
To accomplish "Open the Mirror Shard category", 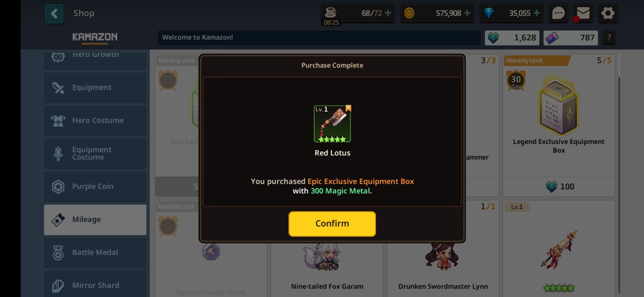I will [x=95, y=285].
